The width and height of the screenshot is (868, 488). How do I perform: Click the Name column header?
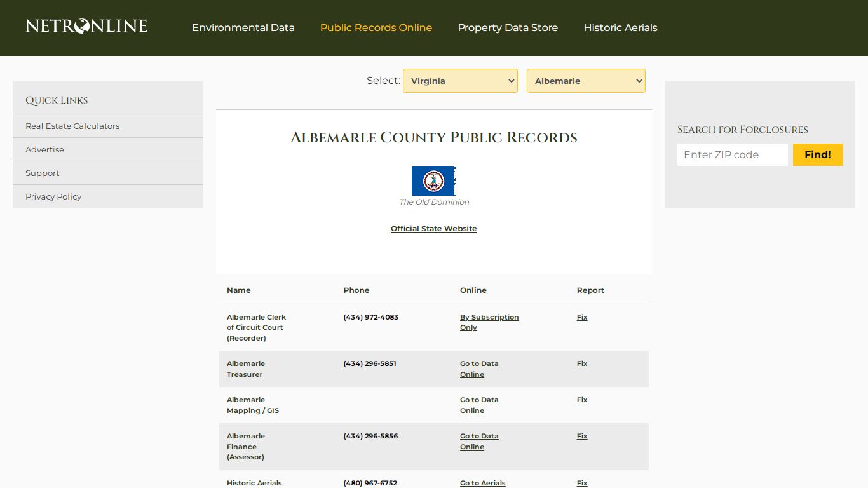pyautogui.click(x=239, y=290)
